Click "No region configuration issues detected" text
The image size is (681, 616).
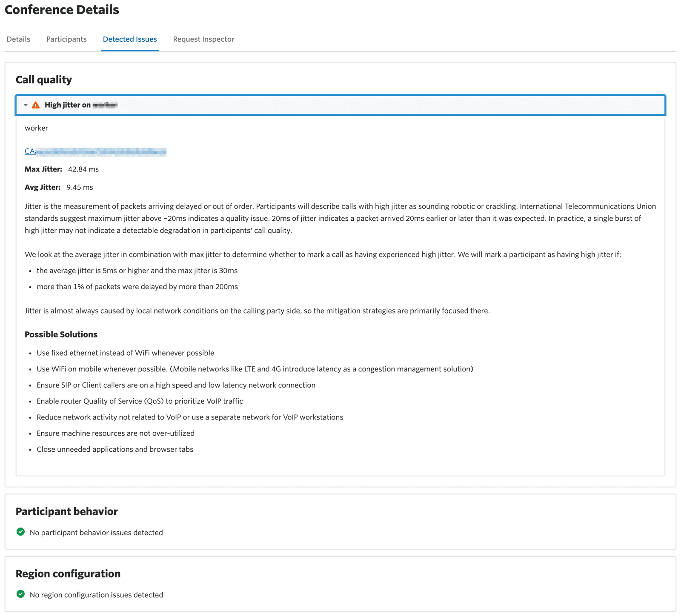click(x=96, y=595)
